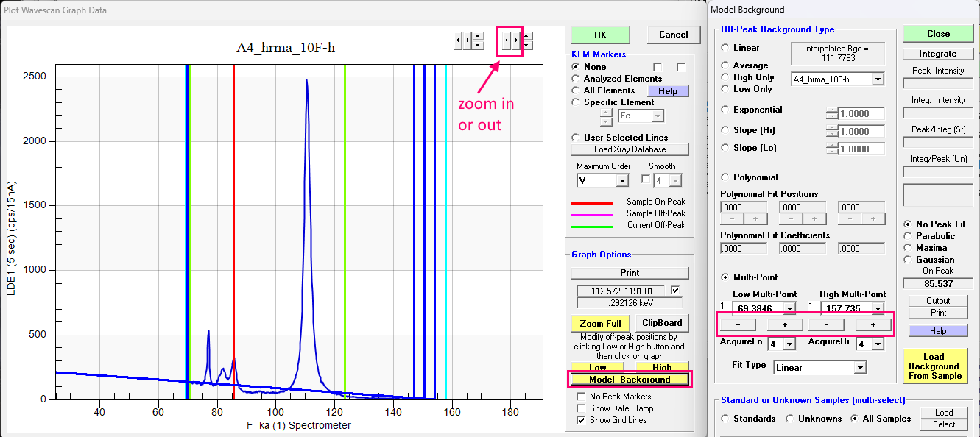This screenshot has height=437, width=980.
Task: Open the Model Background dialog button
Action: click(x=630, y=380)
